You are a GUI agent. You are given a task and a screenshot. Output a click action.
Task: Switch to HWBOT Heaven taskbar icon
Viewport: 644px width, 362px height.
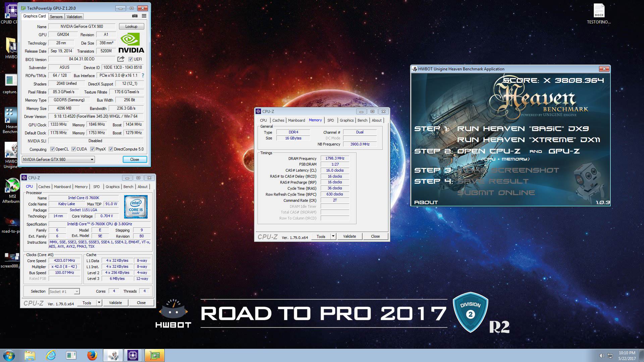click(x=113, y=355)
